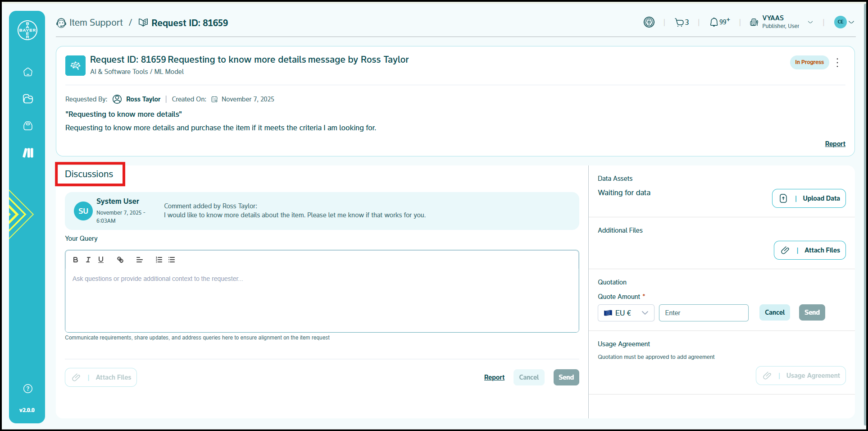This screenshot has width=868, height=431.
Task: Toggle underline formatting in query editor
Action: (101, 260)
